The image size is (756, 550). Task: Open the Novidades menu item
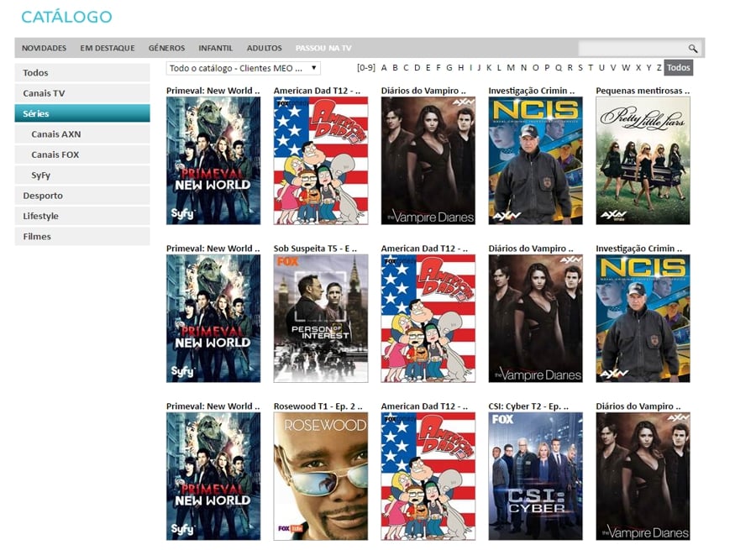click(x=44, y=48)
